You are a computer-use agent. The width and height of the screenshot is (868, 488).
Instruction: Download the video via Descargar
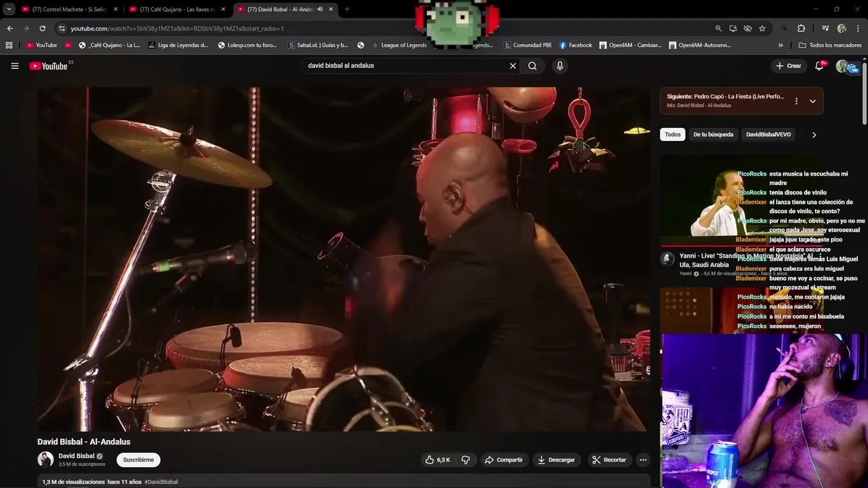556,460
